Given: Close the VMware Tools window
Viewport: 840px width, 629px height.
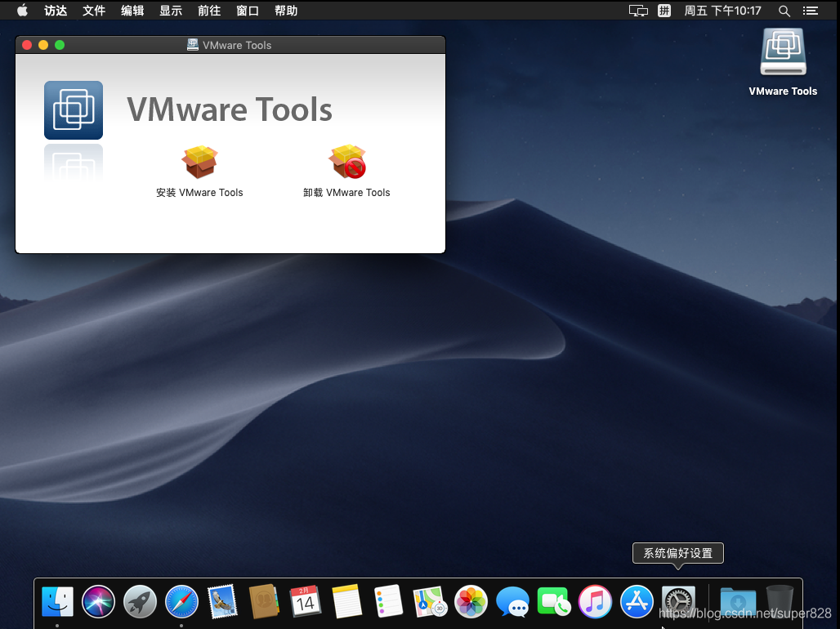Looking at the screenshot, I should 27,45.
